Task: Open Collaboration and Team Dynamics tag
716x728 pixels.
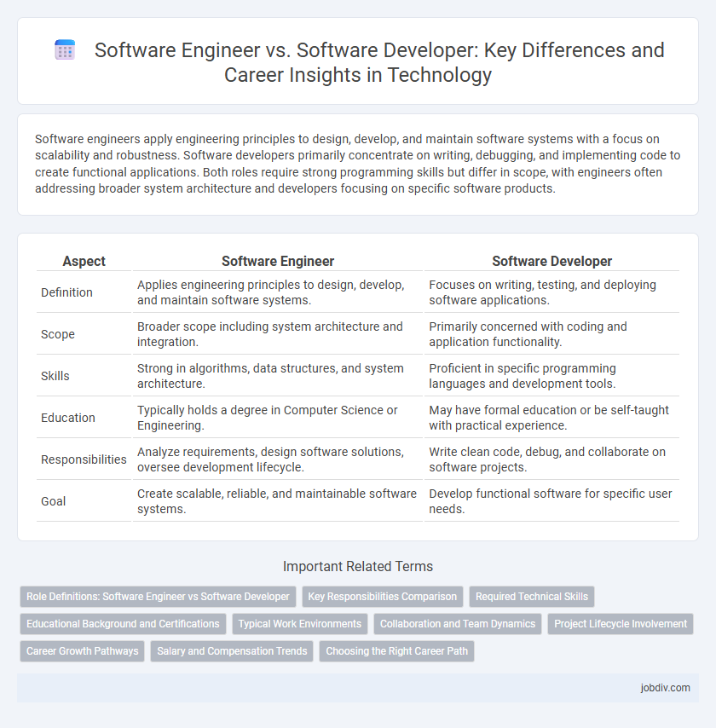Action: coord(458,623)
